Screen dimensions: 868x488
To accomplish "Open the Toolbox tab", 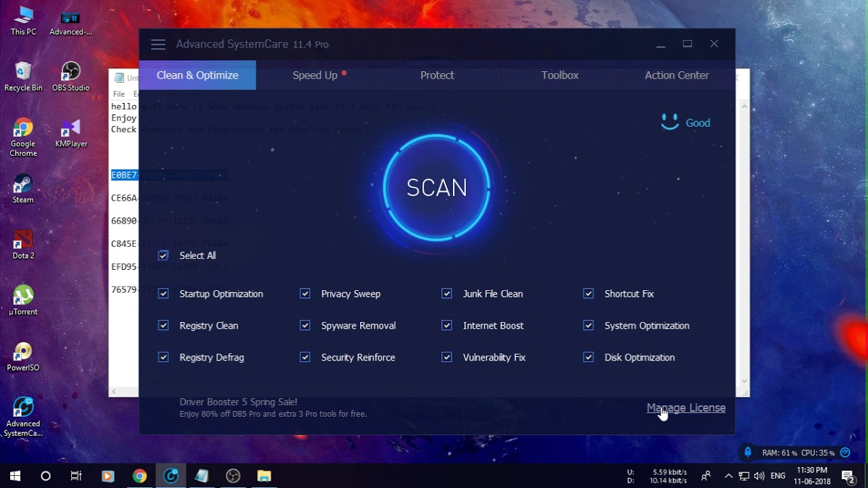I will tap(560, 75).
